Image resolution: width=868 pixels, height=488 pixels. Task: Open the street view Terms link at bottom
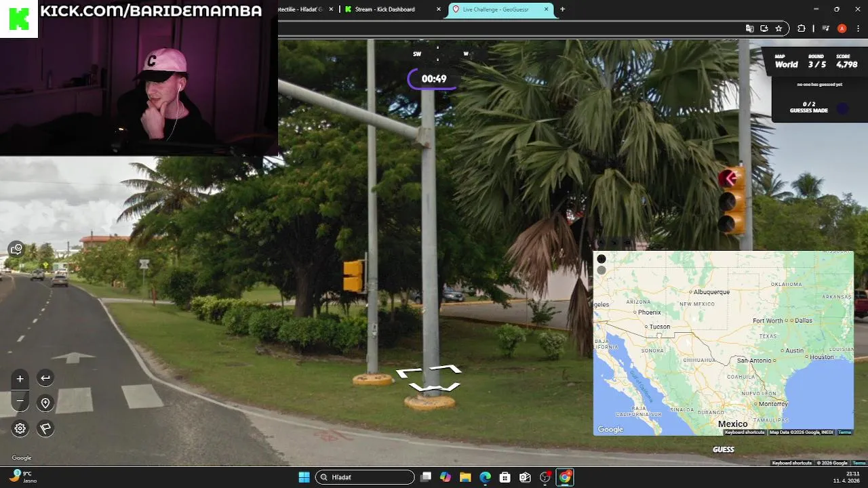[x=859, y=463]
